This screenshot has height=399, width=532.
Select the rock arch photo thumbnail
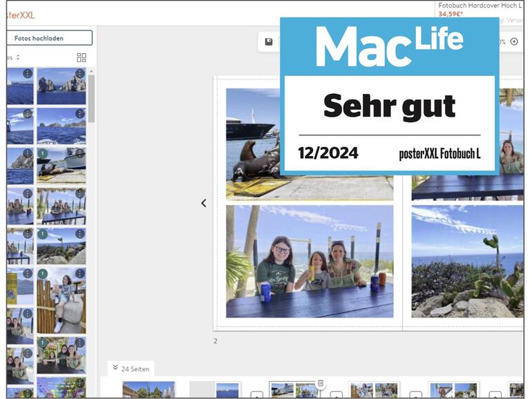point(61,86)
